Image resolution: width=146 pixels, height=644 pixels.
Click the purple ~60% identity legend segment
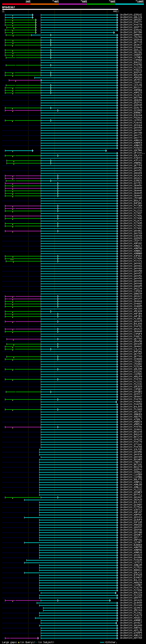point(73,4)
